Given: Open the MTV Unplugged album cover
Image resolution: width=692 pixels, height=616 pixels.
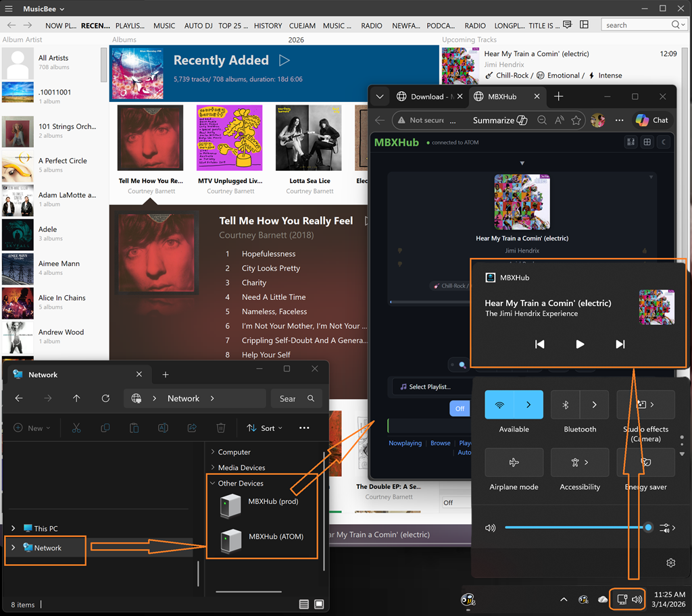Looking at the screenshot, I should [x=230, y=138].
